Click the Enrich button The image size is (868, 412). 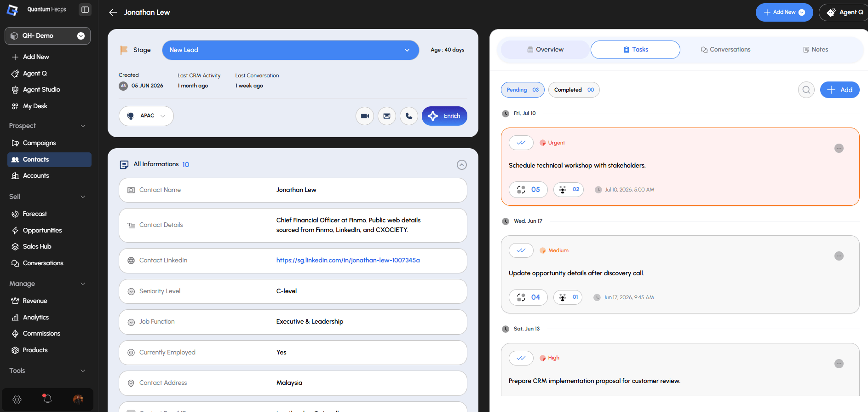(x=444, y=116)
